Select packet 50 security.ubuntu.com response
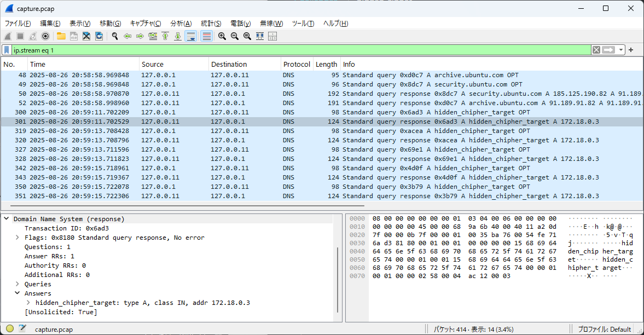644x335 pixels. 322,94
